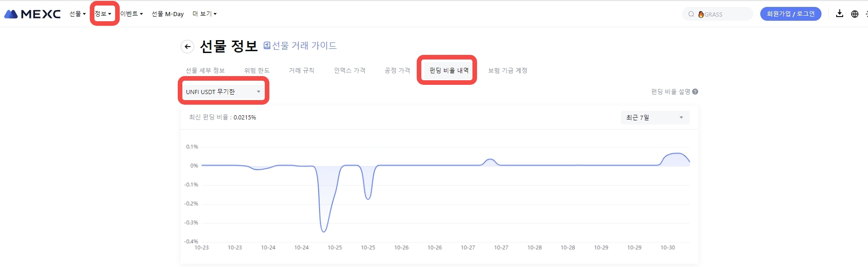
Task: Open the UNFI USDT 무기한 dropdown
Action: point(223,92)
